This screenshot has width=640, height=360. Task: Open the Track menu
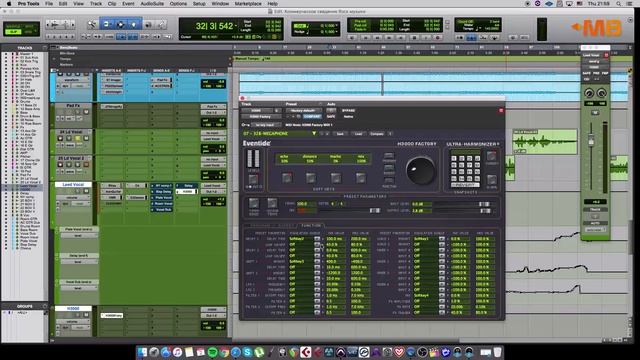pos(96,4)
